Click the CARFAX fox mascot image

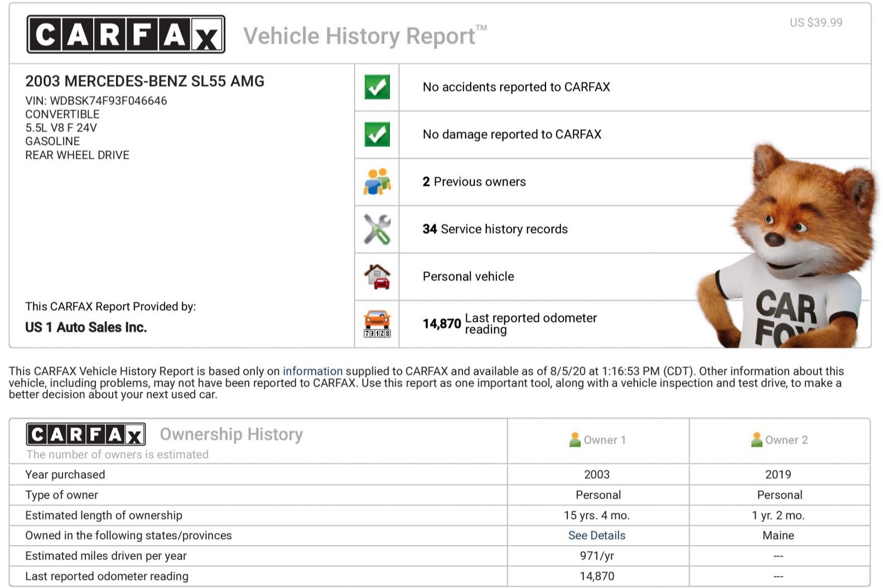point(787,246)
